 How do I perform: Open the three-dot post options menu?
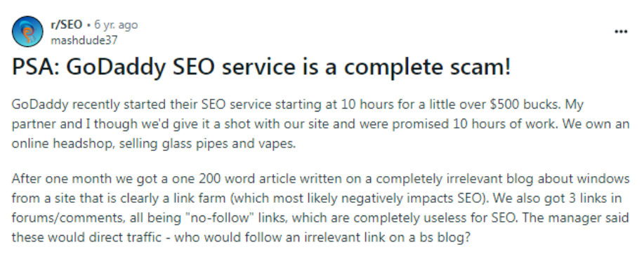pyautogui.click(x=621, y=32)
